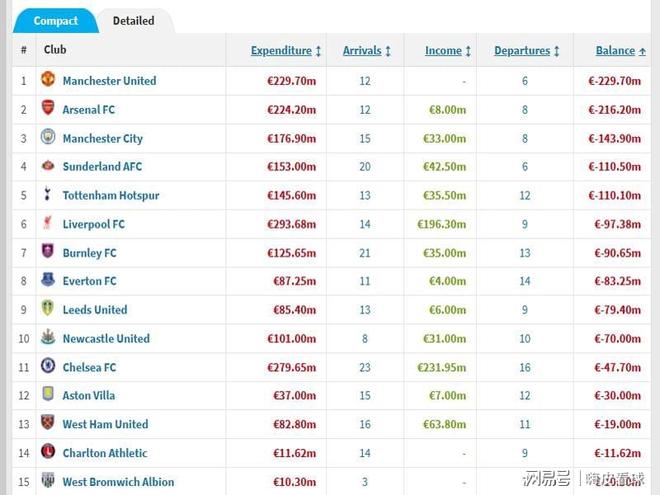660x495 pixels.
Task: Click the Arsenal FC club crest
Action: click(x=48, y=108)
